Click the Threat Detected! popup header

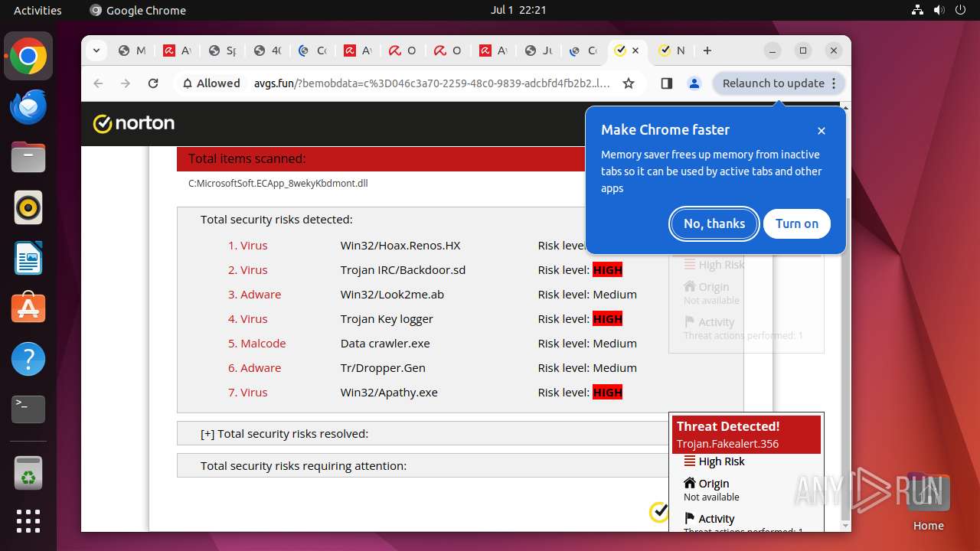pos(746,435)
